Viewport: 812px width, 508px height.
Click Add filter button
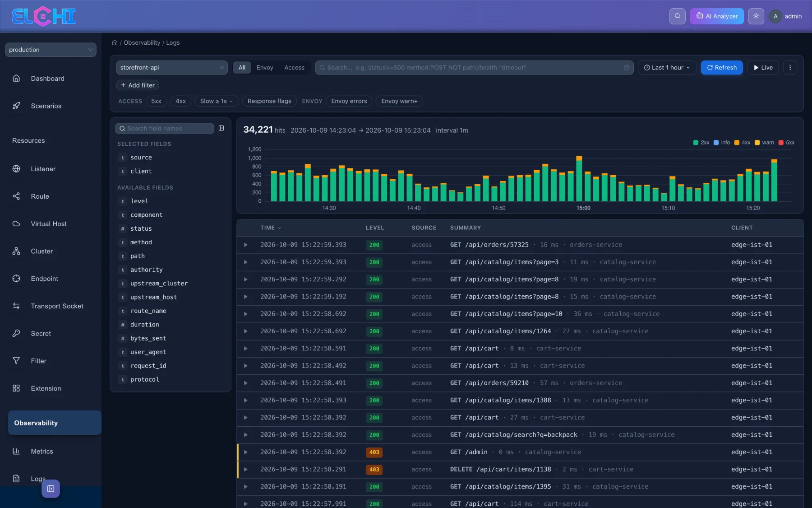tap(138, 85)
